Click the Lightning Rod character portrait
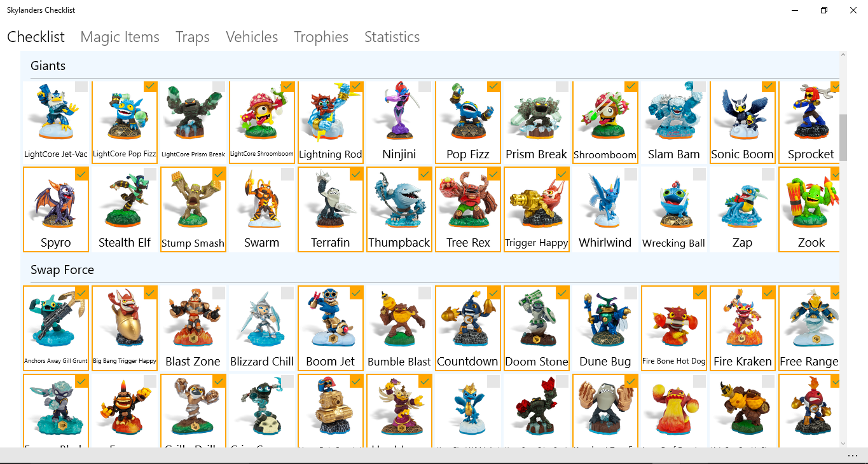 330,118
